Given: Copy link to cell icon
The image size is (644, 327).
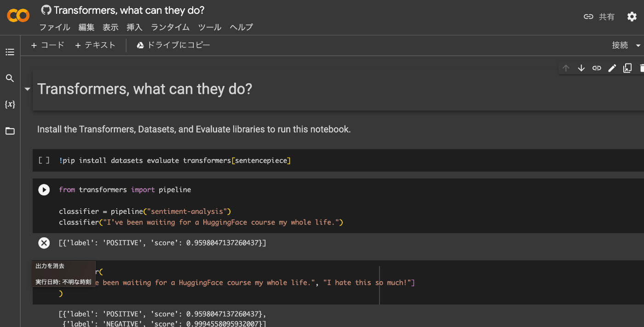Looking at the screenshot, I should (x=597, y=68).
